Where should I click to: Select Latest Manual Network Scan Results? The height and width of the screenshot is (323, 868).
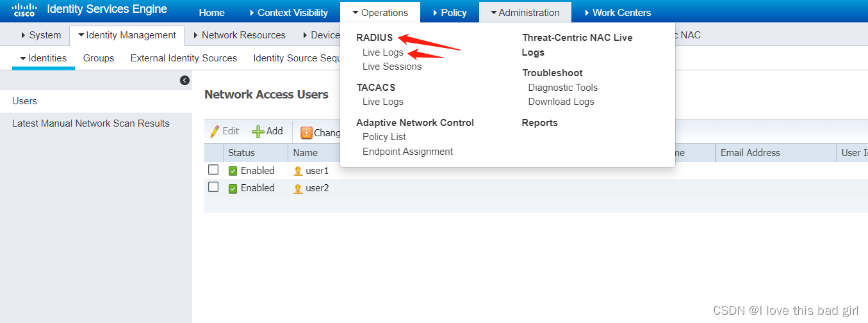point(91,123)
